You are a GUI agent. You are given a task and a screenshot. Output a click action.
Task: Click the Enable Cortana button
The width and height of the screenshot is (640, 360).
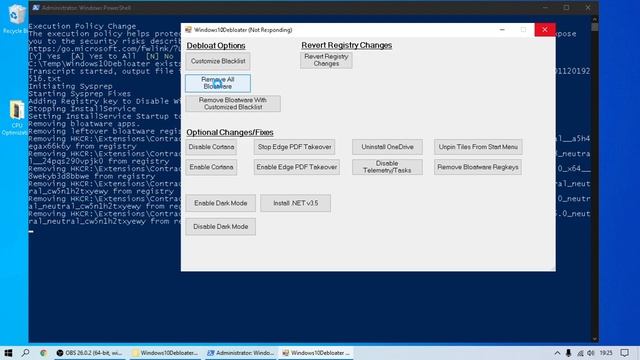click(x=211, y=167)
